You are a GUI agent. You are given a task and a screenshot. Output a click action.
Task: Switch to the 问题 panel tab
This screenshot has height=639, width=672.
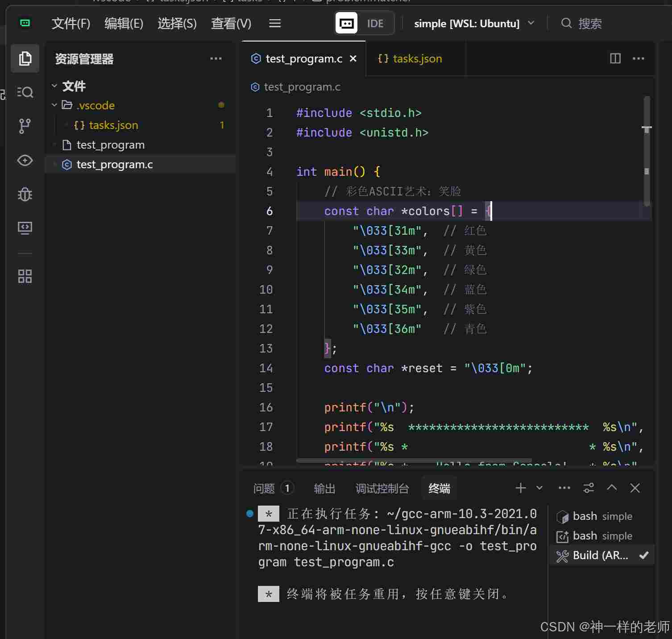click(264, 489)
